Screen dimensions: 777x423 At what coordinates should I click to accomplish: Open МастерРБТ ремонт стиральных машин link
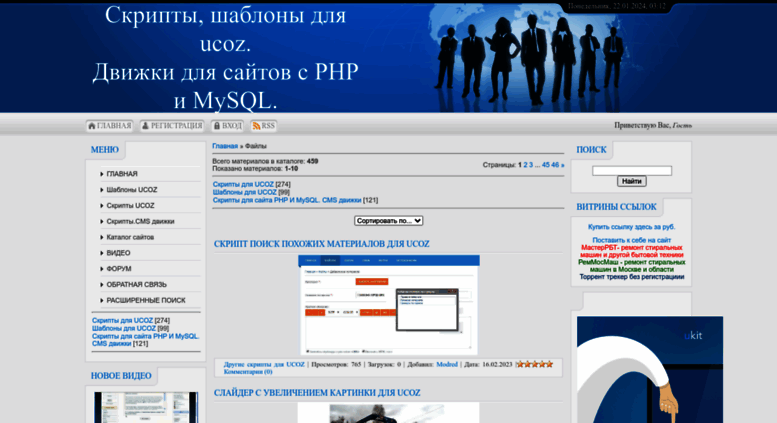point(632,251)
